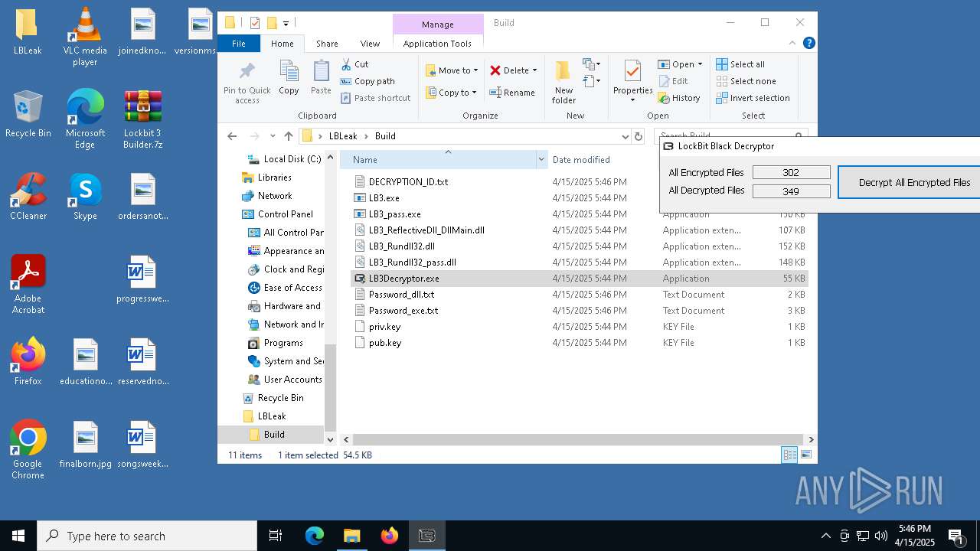The image size is (980, 551).
Task: Click Copy path in ribbon
Action: click(x=368, y=81)
